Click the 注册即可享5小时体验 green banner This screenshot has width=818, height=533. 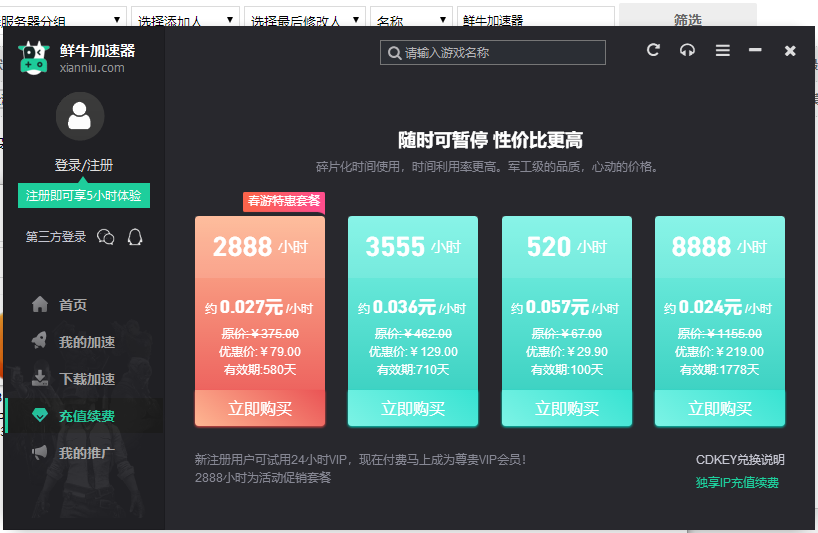(84, 196)
